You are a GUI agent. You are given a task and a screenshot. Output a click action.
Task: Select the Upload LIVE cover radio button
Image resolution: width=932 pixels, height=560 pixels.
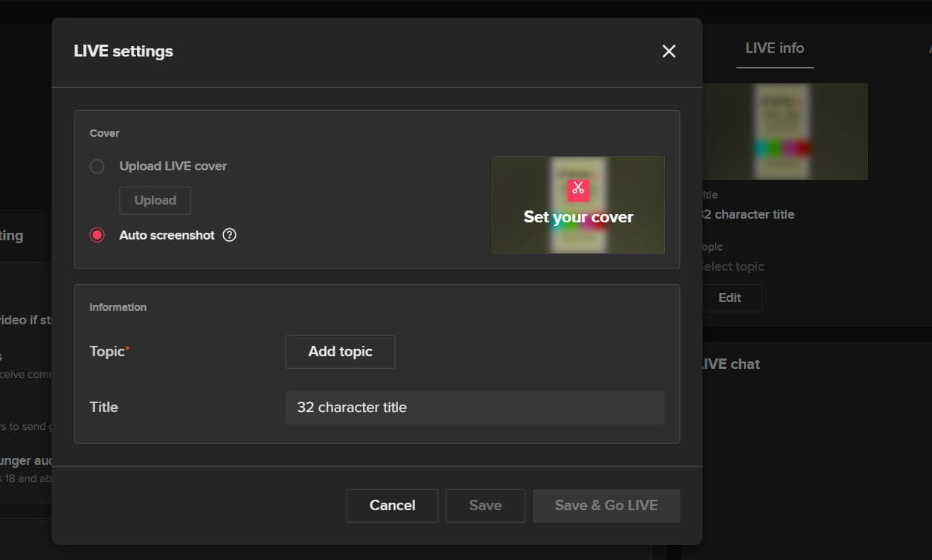pos(97,167)
